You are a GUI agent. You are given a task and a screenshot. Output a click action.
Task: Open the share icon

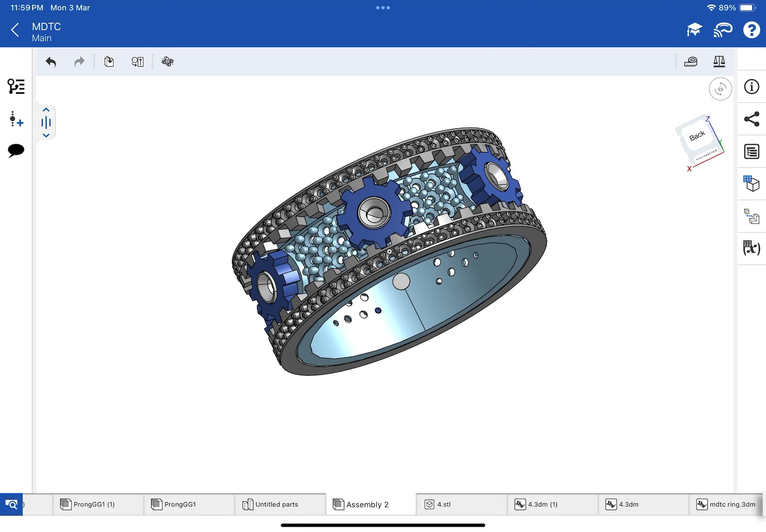click(x=752, y=119)
